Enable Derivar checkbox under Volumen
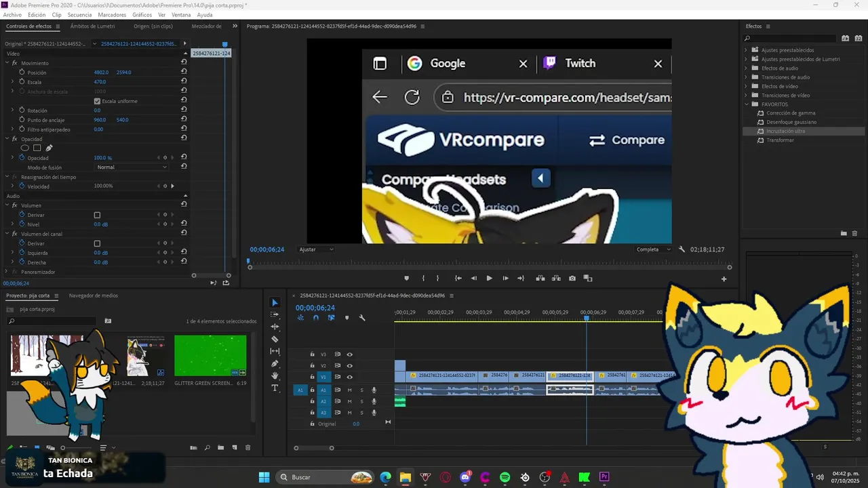868x488 pixels. [x=97, y=215]
